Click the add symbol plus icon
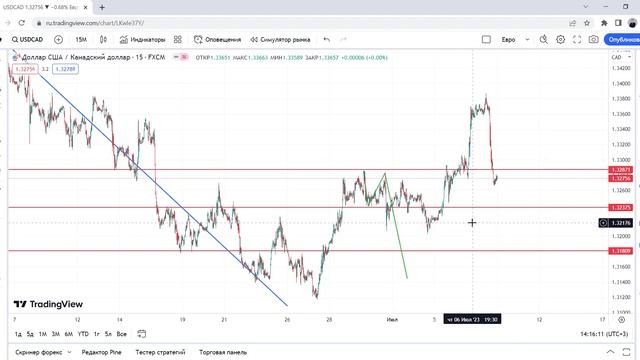 pos(58,40)
